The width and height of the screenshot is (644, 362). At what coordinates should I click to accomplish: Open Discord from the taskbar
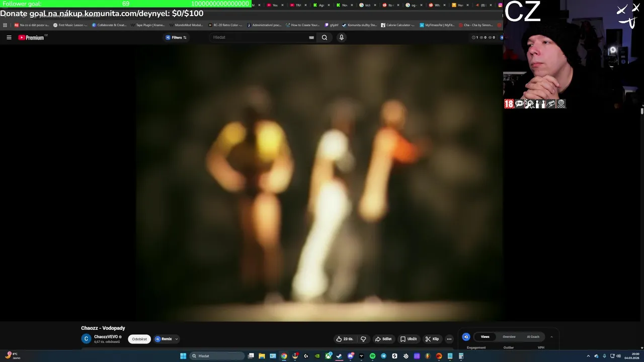pyautogui.click(x=351, y=356)
